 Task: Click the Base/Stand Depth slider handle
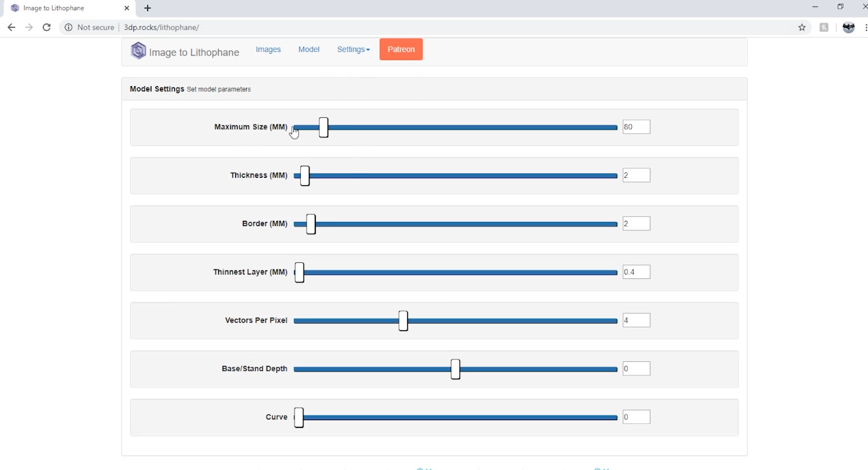pyautogui.click(x=456, y=369)
